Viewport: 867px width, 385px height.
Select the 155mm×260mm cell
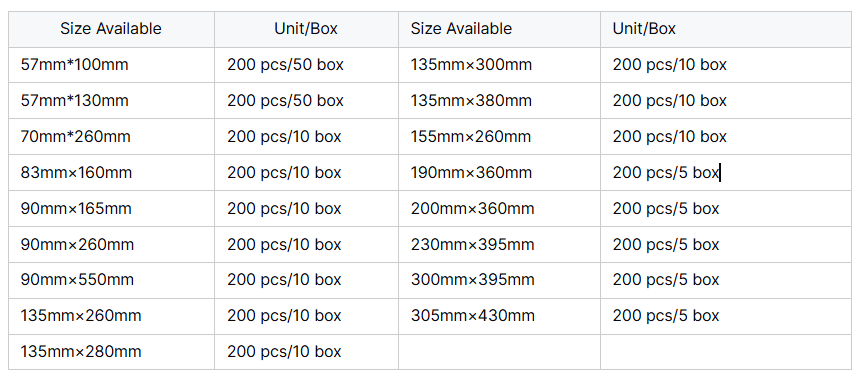point(499,137)
